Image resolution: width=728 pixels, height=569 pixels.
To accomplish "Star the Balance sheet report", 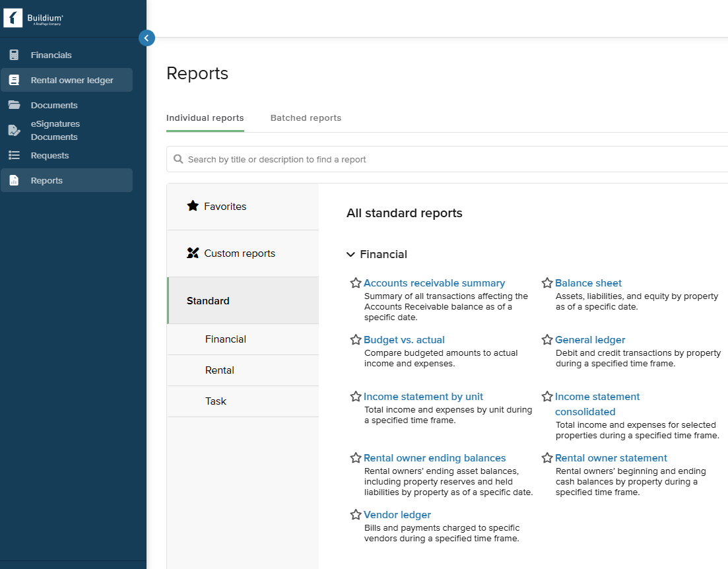I will coord(547,283).
